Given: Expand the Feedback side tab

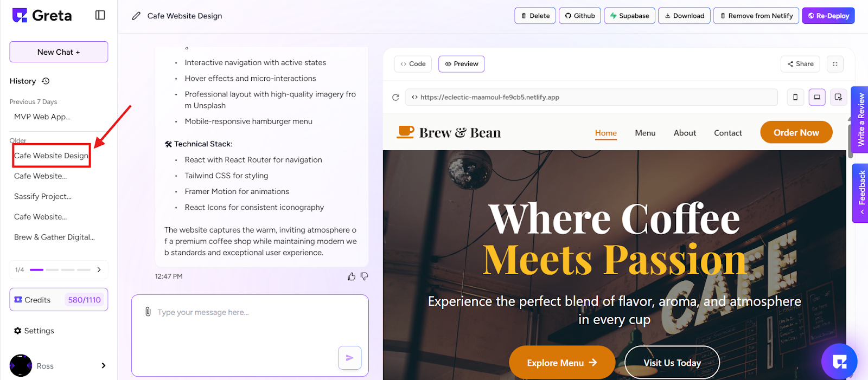Looking at the screenshot, I should pyautogui.click(x=860, y=193).
